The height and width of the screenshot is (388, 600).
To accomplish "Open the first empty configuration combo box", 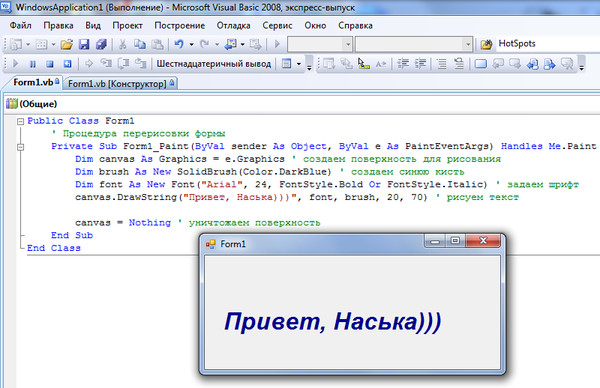I will point(320,44).
